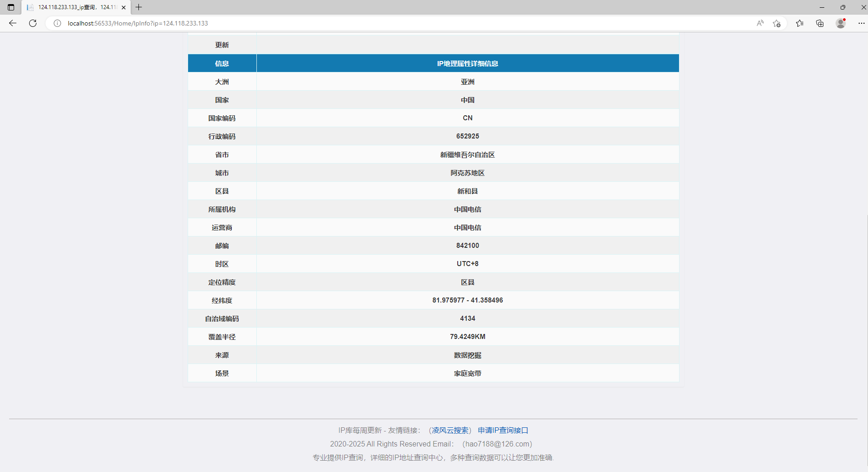Click the 信息 column header
Screen dimensions: 868x472
(x=222, y=63)
